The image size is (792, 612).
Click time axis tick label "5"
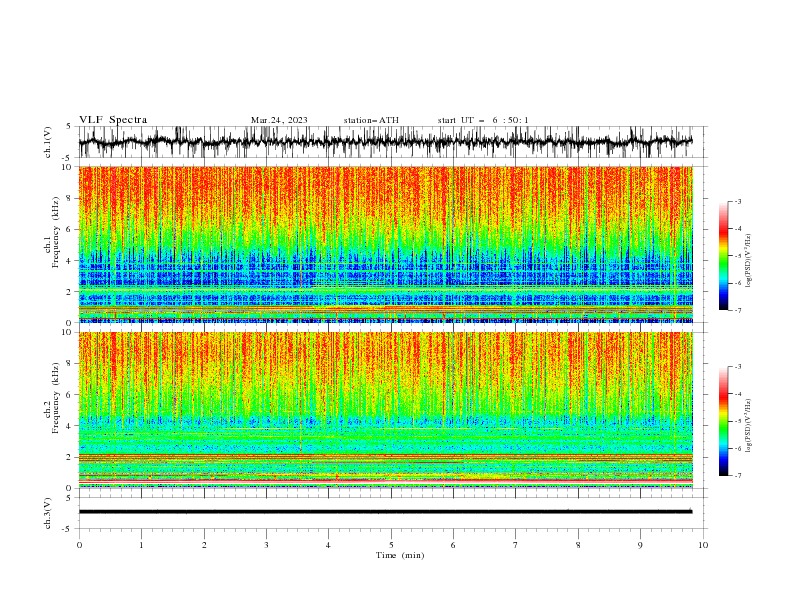point(391,545)
